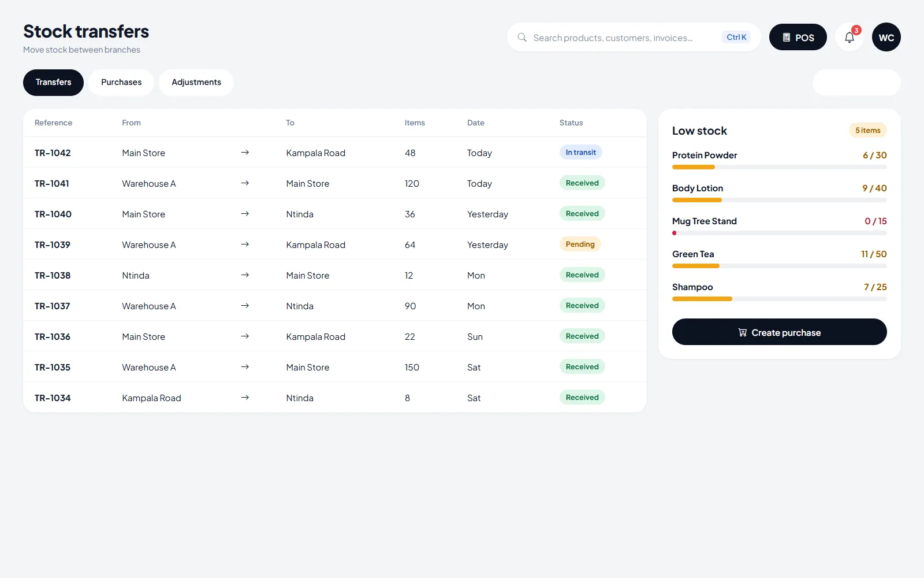Click the Pending status of TR-1039
This screenshot has width=924, height=578.
pyautogui.click(x=580, y=244)
